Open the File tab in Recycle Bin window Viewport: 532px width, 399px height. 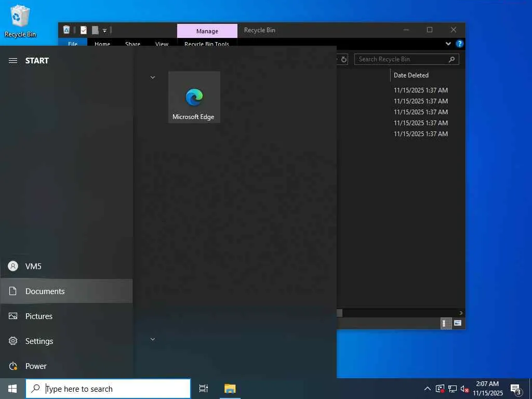pyautogui.click(x=73, y=43)
